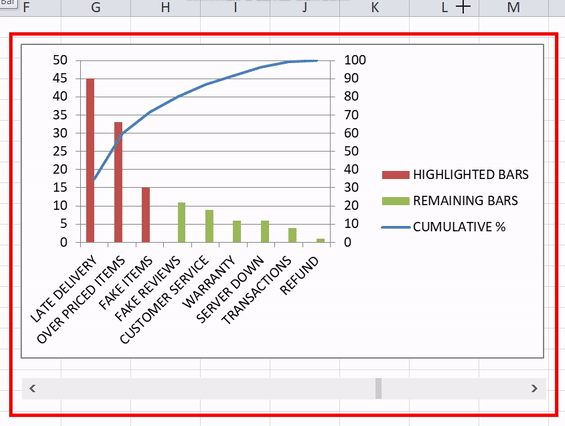Click the WARRANTY axis label
The height and width of the screenshot is (426, 565).
pos(209,282)
